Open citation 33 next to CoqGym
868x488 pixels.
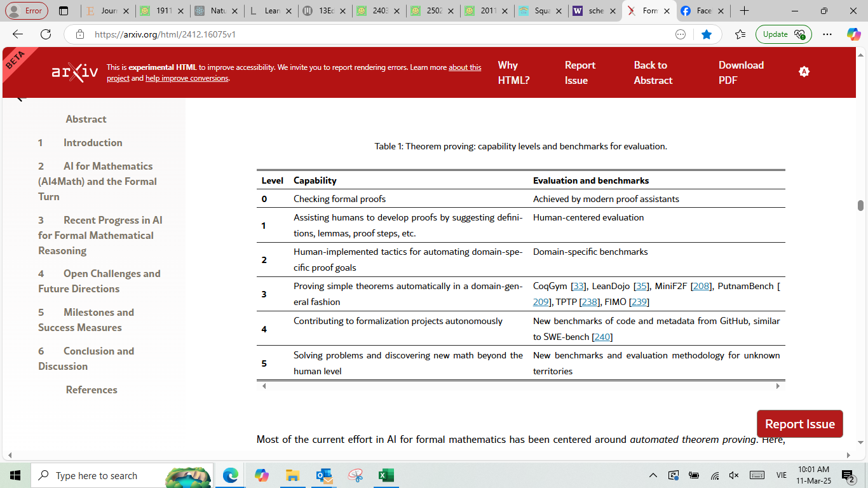point(578,286)
